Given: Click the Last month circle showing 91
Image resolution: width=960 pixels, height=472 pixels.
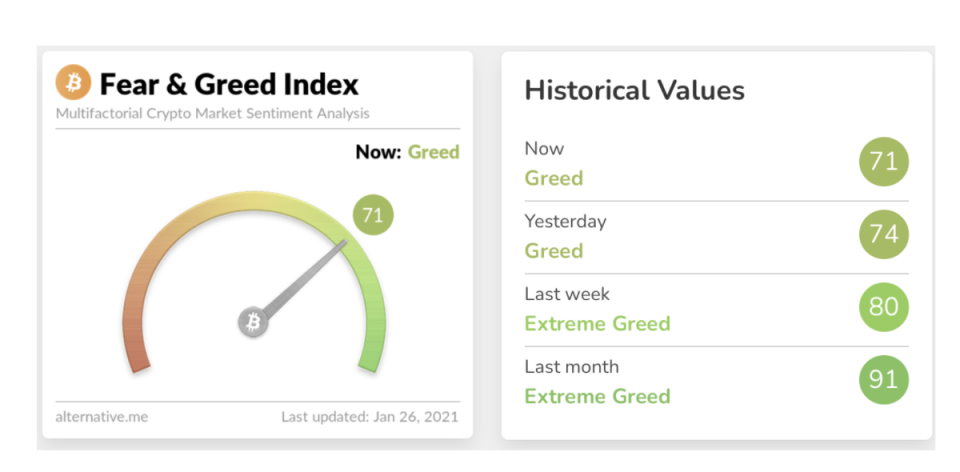Looking at the screenshot, I should pyautogui.click(x=883, y=380).
